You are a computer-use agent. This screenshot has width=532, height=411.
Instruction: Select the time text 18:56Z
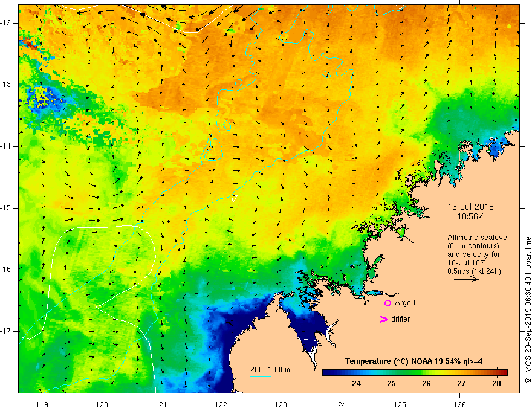pyautogui.click(x=470, y=216)
